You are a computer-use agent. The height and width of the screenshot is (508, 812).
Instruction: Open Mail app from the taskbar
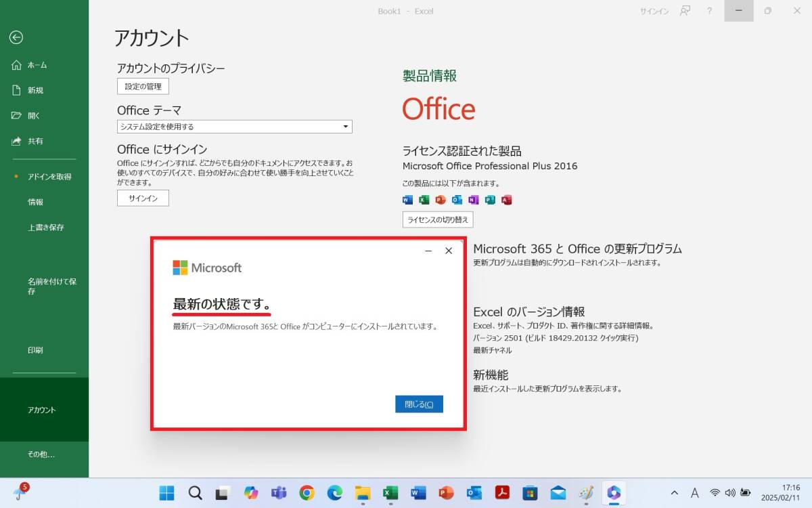click(558, 493)
